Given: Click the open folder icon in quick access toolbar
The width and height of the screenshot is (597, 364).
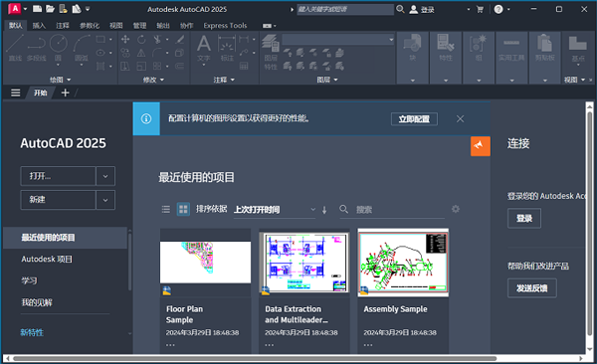Looking at the screenshot, I should click(x=50, y=9).
